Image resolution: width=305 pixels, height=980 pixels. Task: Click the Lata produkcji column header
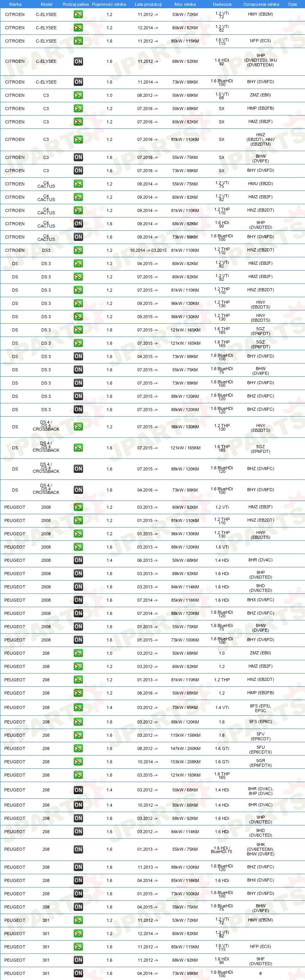[148, 4]
